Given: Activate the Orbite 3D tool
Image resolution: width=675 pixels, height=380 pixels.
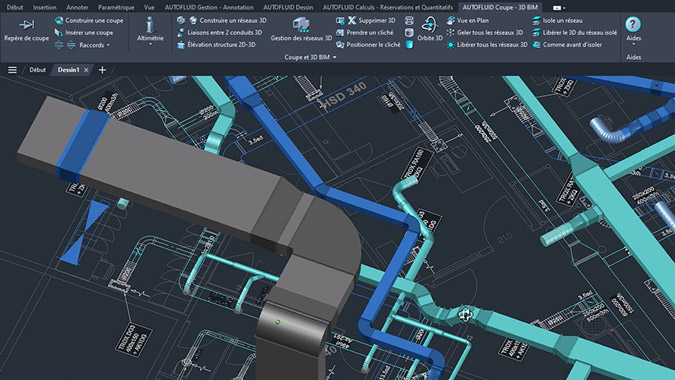Looking at the screenshot, I should pos(430,29).
